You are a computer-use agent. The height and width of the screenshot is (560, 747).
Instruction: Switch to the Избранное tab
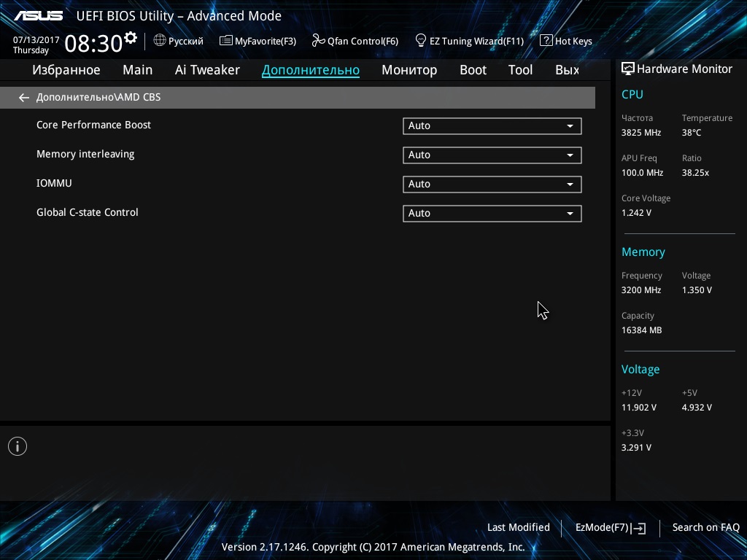click(66, 70)
